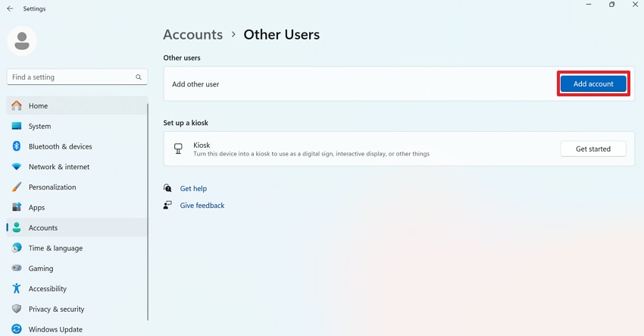The image size is (644, 336).
Task: Open Personalization settings
Action: coord(77,187)
